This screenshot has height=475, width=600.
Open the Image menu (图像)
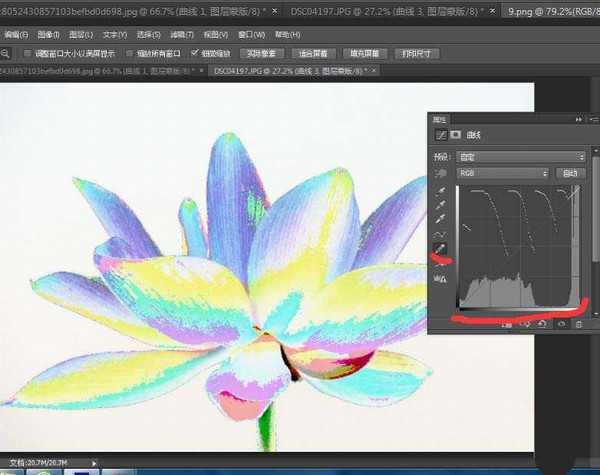46,33
